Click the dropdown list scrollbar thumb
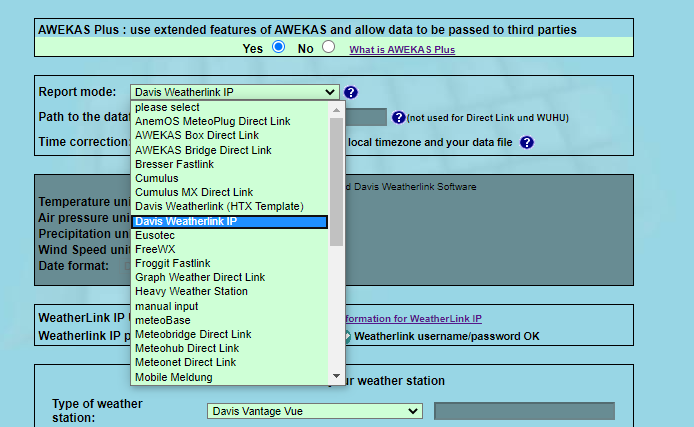Screen dimensions: 694x427 (x=336, y=181)
